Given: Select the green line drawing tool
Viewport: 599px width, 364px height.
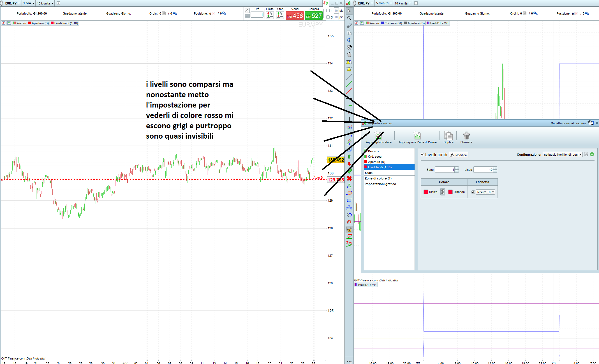Looking at the screenshot, I should (349, 84).
